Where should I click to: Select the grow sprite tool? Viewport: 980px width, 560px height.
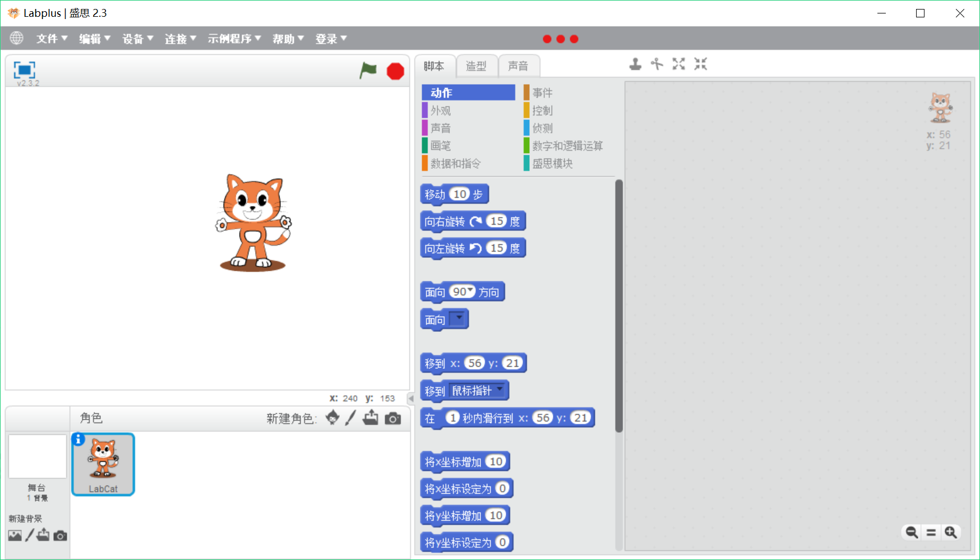click(678, 64)
